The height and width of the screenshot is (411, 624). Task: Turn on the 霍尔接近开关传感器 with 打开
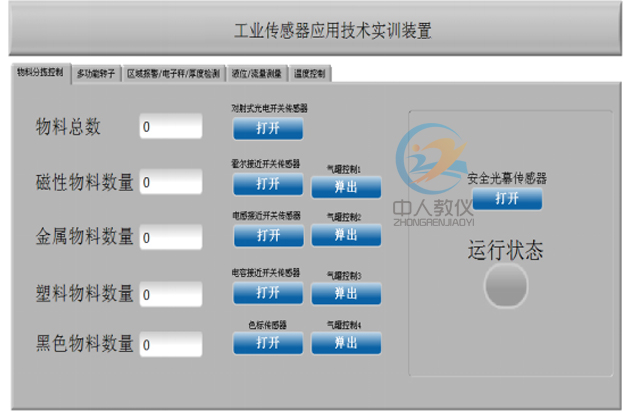coord(267,184)
